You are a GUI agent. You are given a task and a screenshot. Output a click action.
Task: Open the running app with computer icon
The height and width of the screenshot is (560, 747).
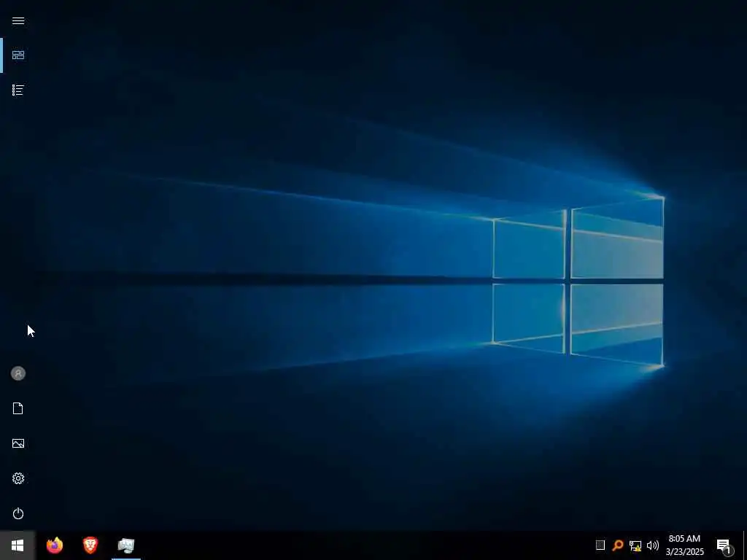[126, 545]
